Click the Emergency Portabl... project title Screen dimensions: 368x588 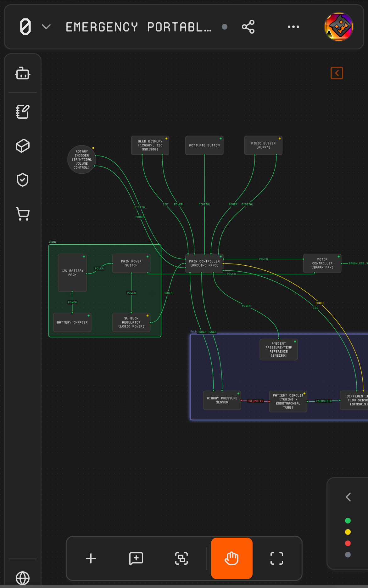(x=139, y=27)
